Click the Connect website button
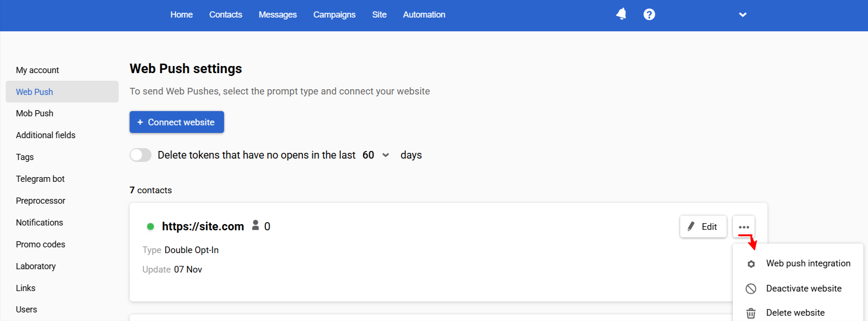 tap(177, 122)
